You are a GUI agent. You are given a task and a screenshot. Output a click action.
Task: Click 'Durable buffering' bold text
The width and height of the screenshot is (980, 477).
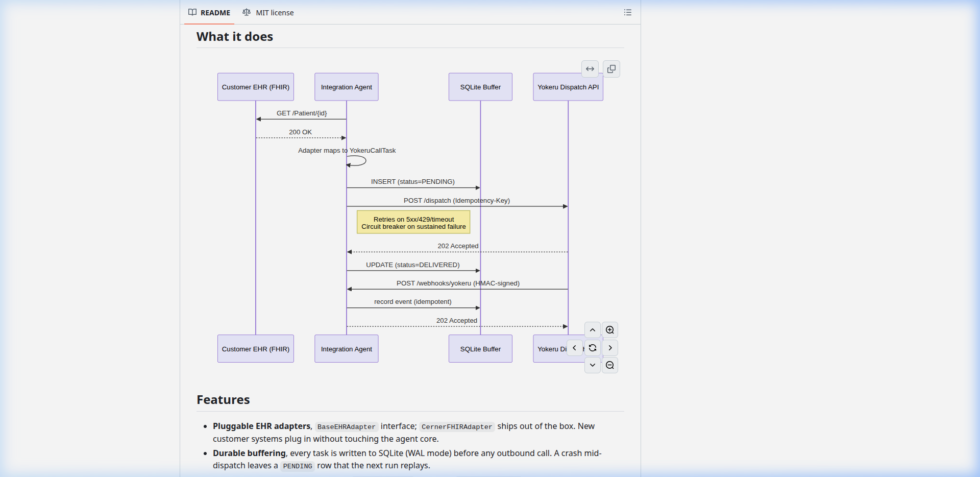point(249,454)
